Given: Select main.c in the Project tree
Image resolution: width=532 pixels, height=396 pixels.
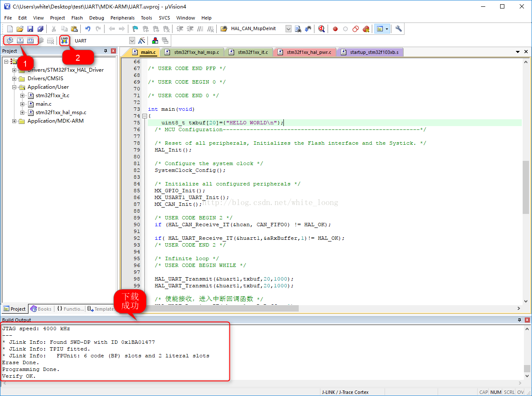Looking at the screenshot, I should click(x=43, y=104).
